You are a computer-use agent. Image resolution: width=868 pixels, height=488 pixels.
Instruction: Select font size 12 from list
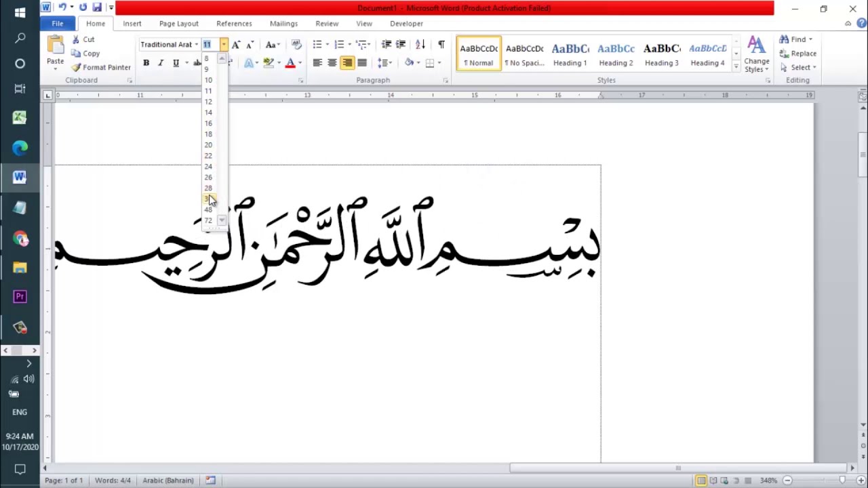208,102
